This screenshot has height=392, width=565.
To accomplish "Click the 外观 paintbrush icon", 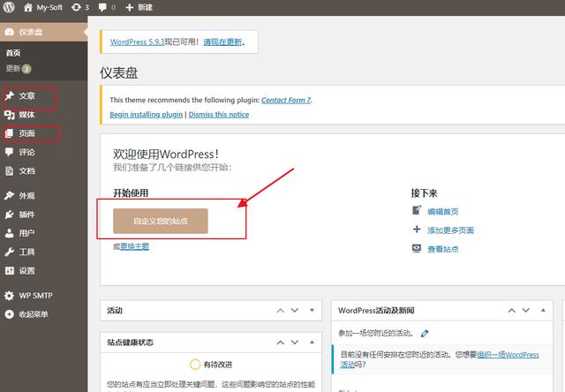I will (x=10, y=196).
